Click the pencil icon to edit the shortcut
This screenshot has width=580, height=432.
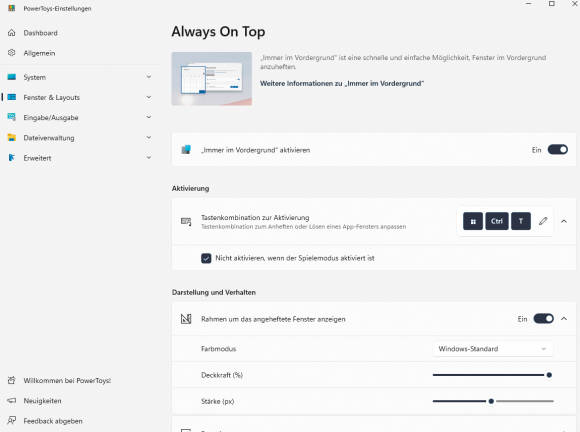tap(543, 221)
